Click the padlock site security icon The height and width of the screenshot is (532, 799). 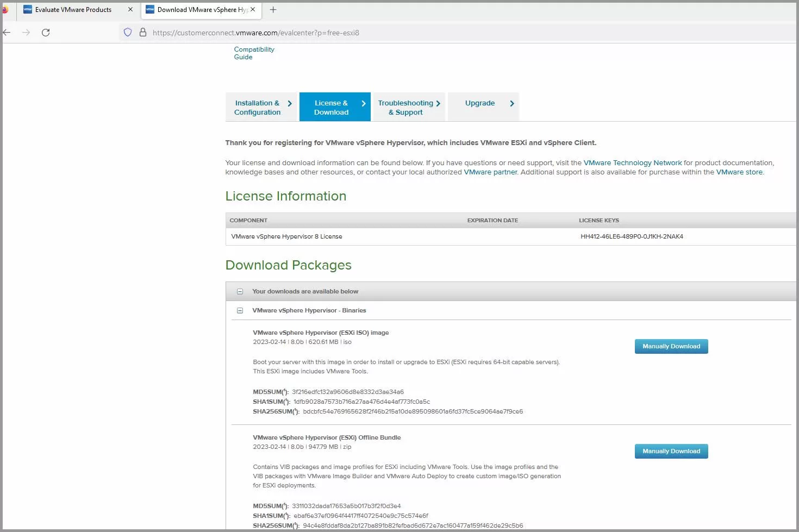[143, 33]
